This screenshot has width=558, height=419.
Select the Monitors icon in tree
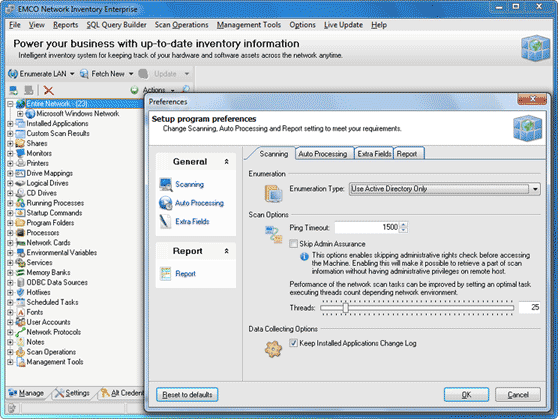click(x=20, y=153)
